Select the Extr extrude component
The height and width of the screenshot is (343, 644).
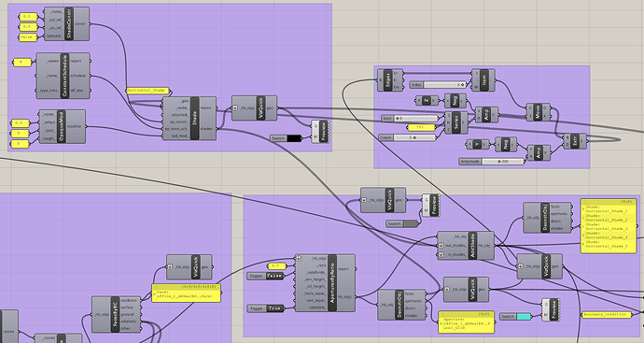575,141
